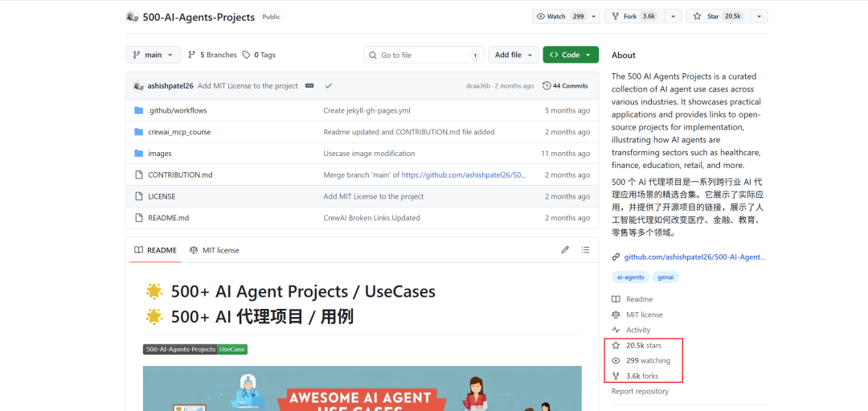Click the folder icon beside .github/workflows
868x411 pixels.
pos(138,110)
